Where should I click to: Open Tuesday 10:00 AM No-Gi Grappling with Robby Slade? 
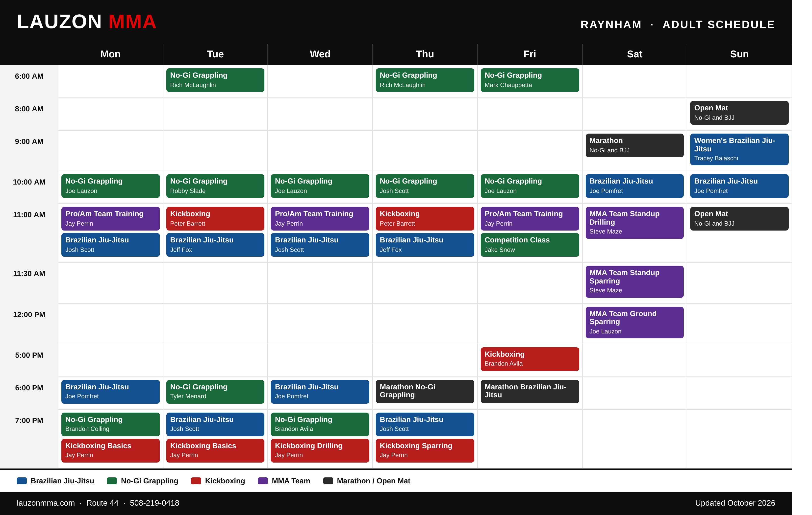pos(215,186)
